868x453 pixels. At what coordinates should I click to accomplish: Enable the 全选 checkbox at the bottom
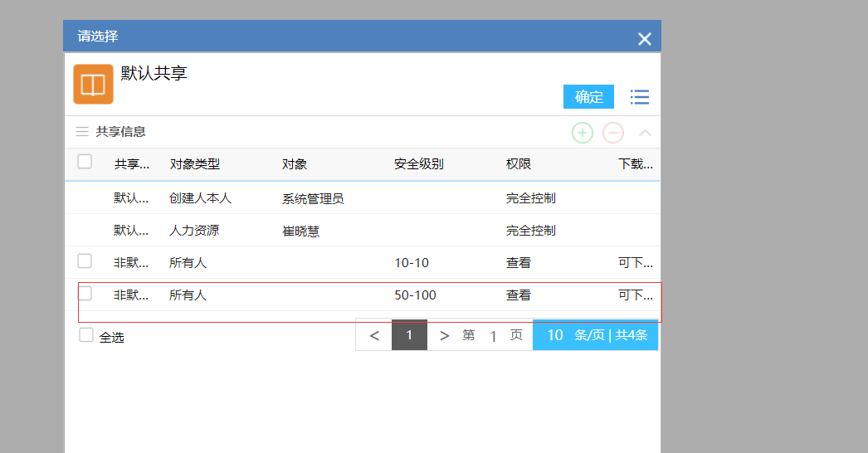click(x=86, y=335)
